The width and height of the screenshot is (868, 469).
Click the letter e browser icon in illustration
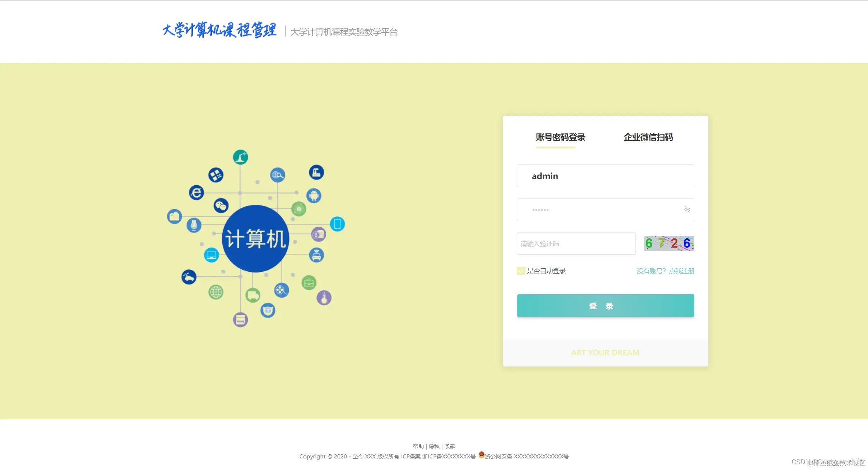click(196, 192)
